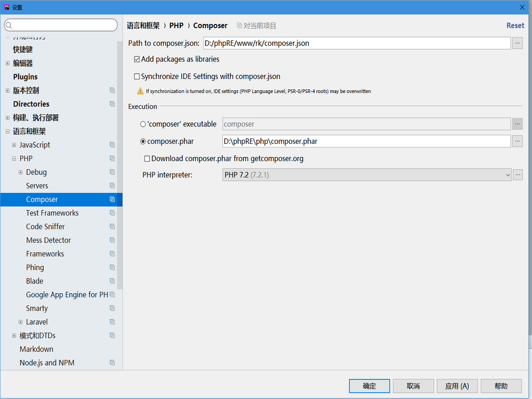Collapse PHP tree node
The height and width of the screenshot is (399, 532).
pyautogui.click(x=14, y=158)
